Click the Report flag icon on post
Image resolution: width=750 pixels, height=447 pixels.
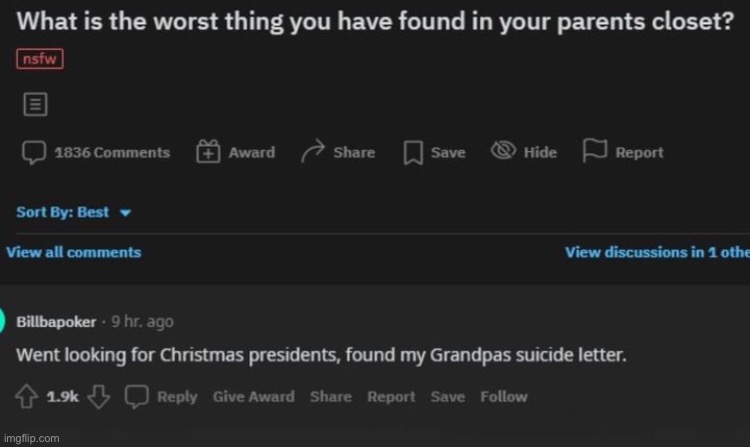tap(595, 152)
